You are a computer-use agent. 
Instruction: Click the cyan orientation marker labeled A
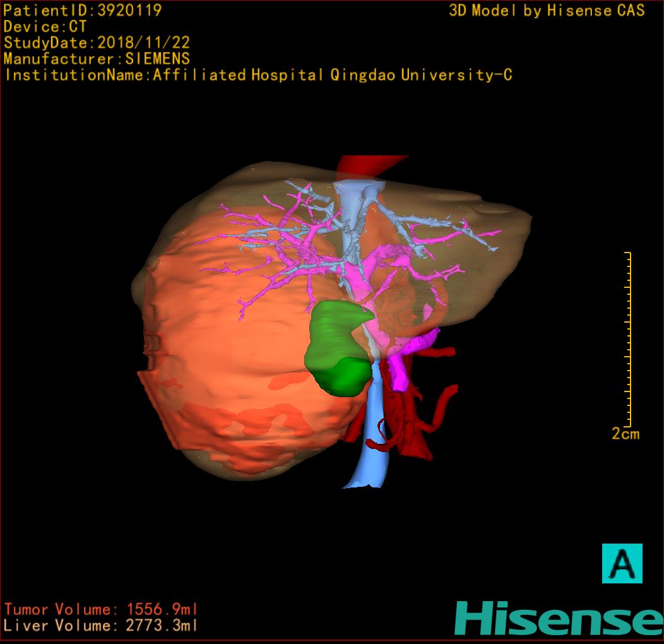tap(622, 563)
